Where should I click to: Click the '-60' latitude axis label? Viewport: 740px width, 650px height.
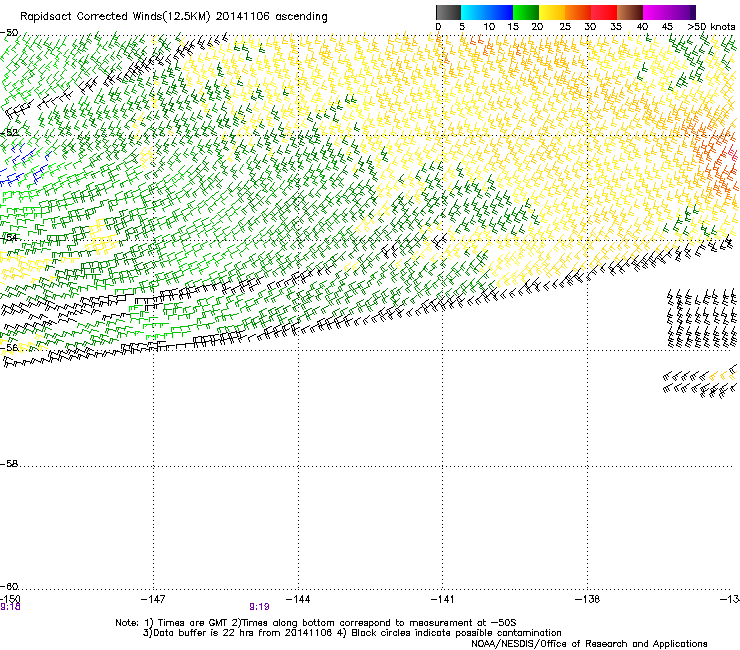9,586
